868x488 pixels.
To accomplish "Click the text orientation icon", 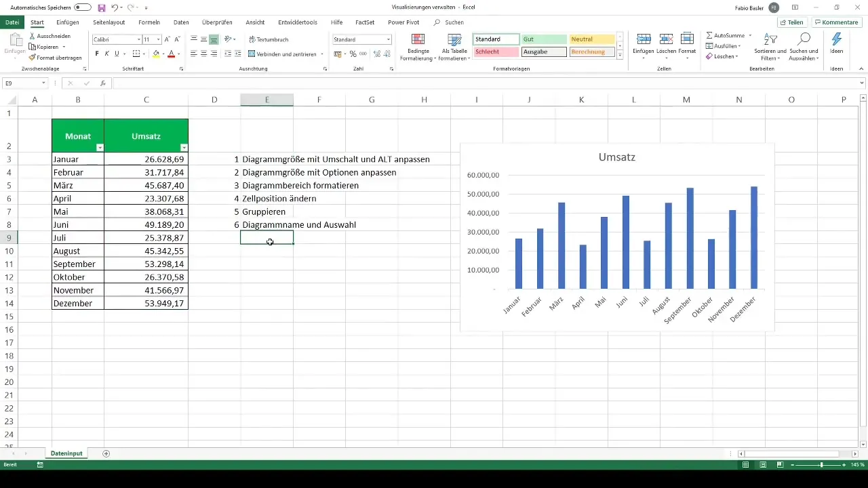I will (229, 39).
